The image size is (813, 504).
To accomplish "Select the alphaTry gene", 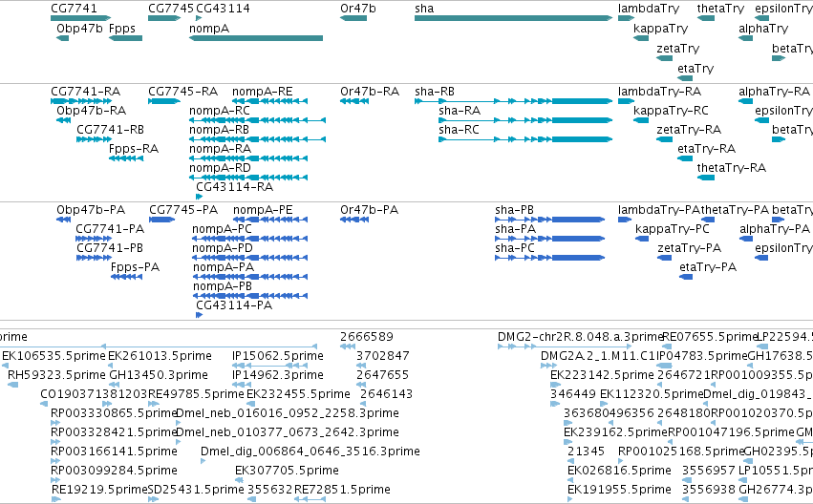I will coord(745,38).
